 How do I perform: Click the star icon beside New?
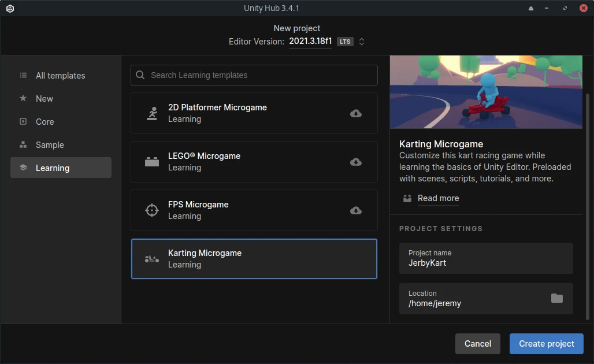pos(23,98)
